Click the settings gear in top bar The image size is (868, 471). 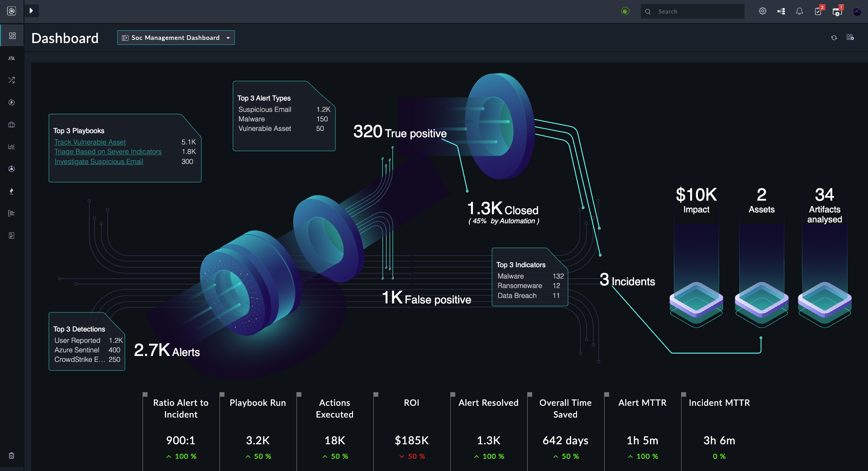tap(763, 11)
